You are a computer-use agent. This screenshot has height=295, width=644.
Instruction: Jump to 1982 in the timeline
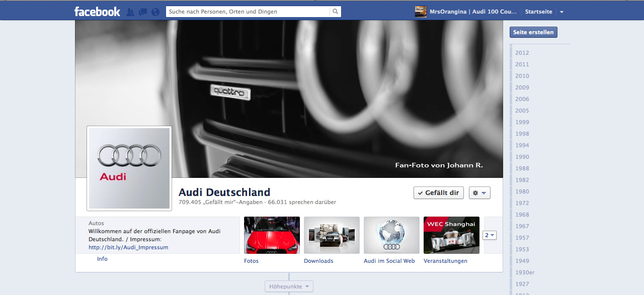click(522, 180)
